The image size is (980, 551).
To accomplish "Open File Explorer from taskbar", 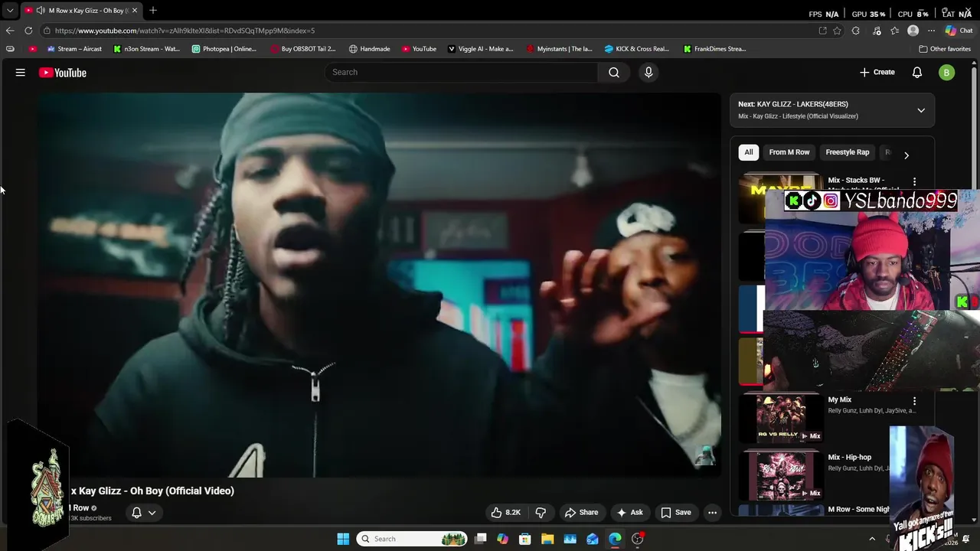I will 547,539.
